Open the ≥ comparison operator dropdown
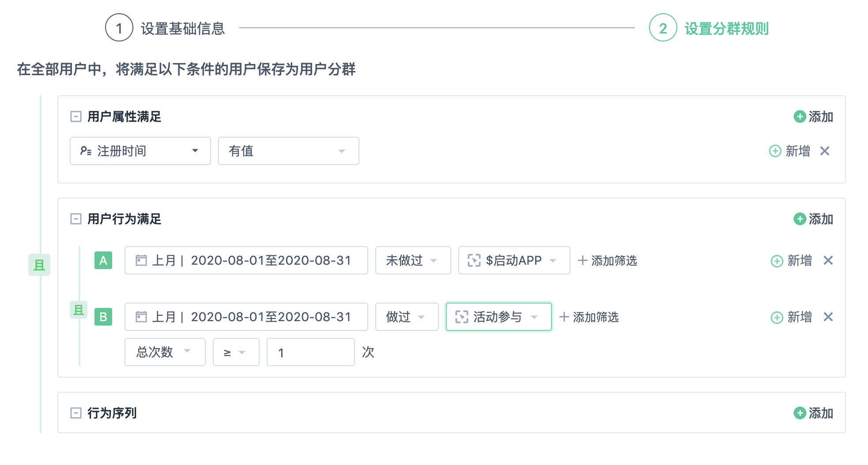Screen dimensions: 868x465 pos(236,352)
